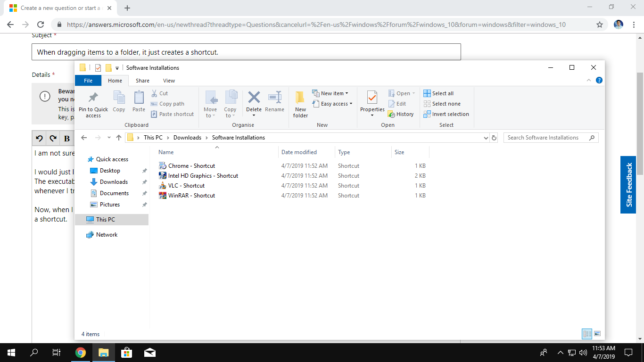Click Select none in ribbon
The width and height of the screenshot is (644, 362).
tap(442, 104)
